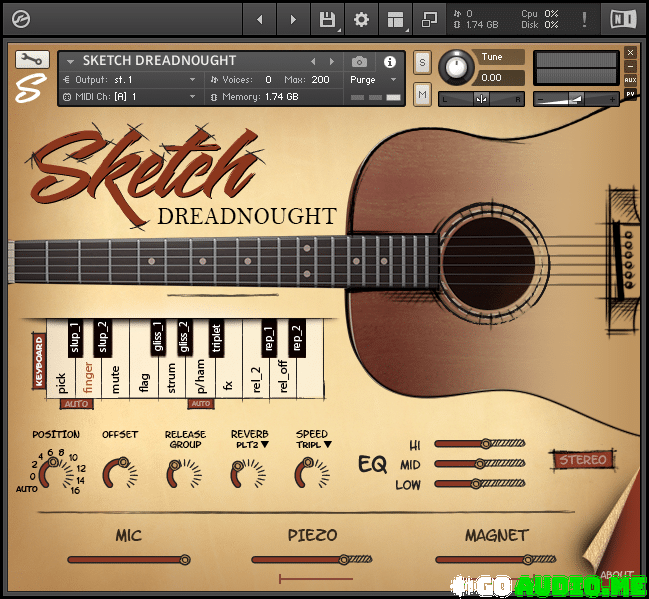Adjust the EQ LOW slider
The height and width of the screenshot is (599, 649).
pos(480,484)
